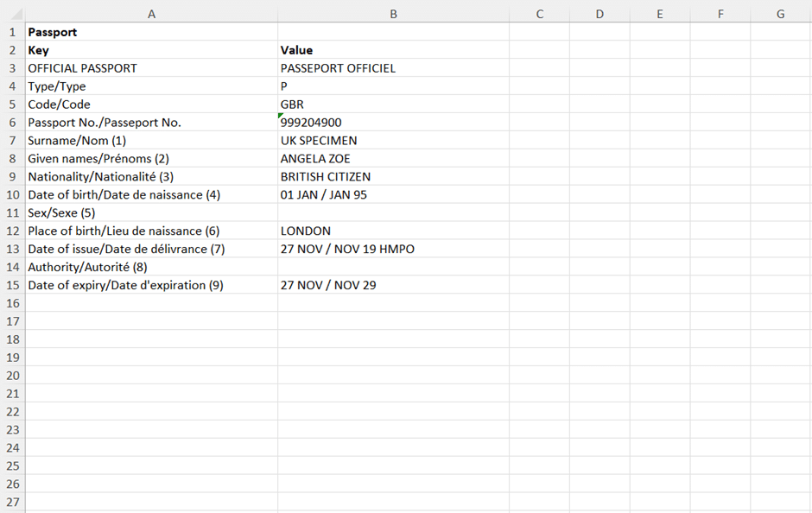Select the 'Authority/Autorité (8)' cell
Viewport: 812px width, 513px height.
pyautogui.click(x=151, y=267)
